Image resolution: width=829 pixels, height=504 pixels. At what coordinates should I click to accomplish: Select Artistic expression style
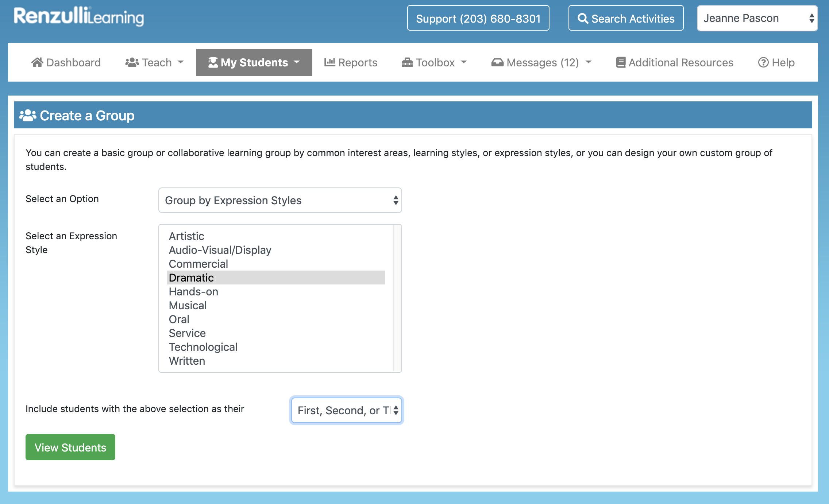point(276,236)
